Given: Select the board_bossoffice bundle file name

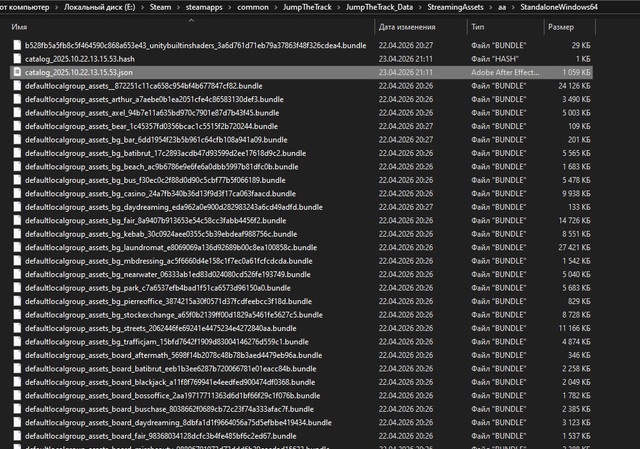Looking at the screenshot, I should 173,396.
